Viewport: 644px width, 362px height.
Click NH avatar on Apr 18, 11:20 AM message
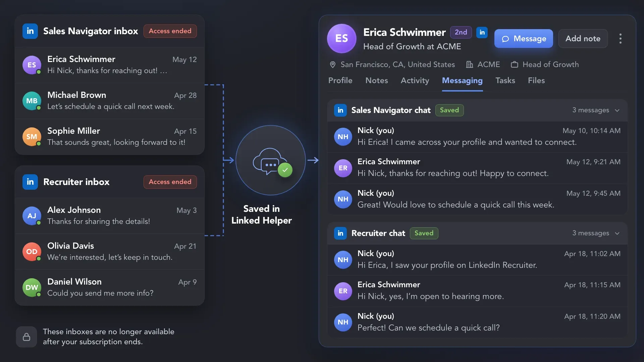(x=343, y=322)
